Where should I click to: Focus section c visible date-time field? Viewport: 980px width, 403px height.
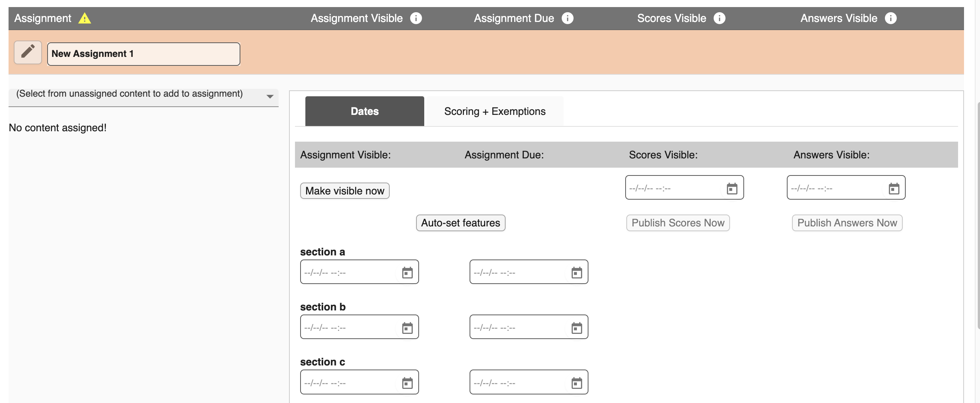pos(359,382)
